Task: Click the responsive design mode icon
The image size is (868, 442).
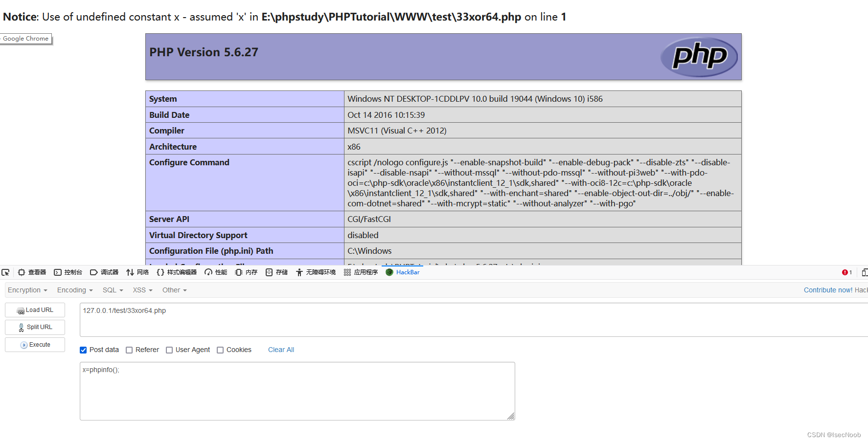Action: 865,272
